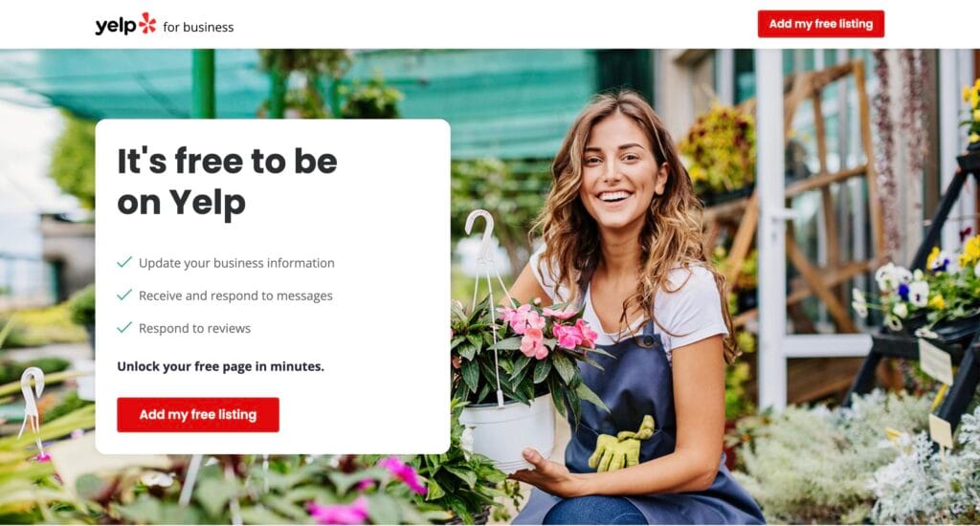
Task: Select the green checkmark beside Update your business information
Action: point(124,262)
